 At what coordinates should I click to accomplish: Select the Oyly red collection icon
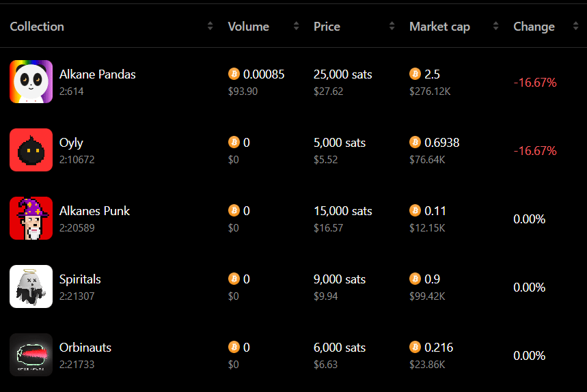click(31, 150)
